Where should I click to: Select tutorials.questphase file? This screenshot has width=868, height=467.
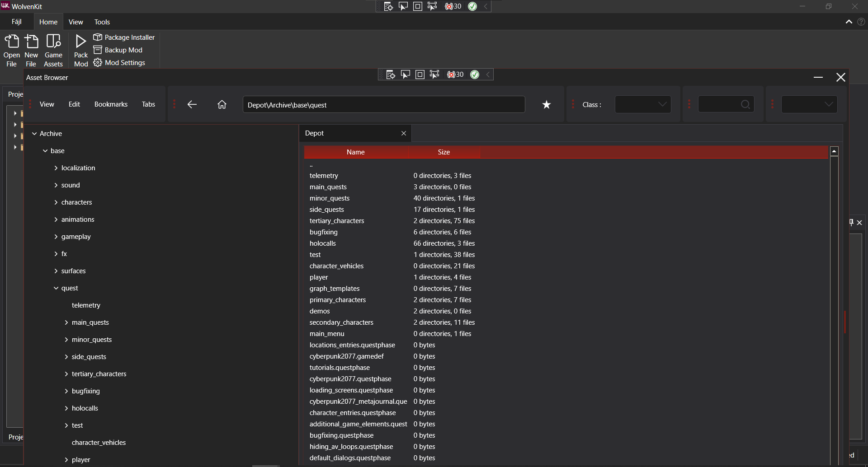click(566, 368)
